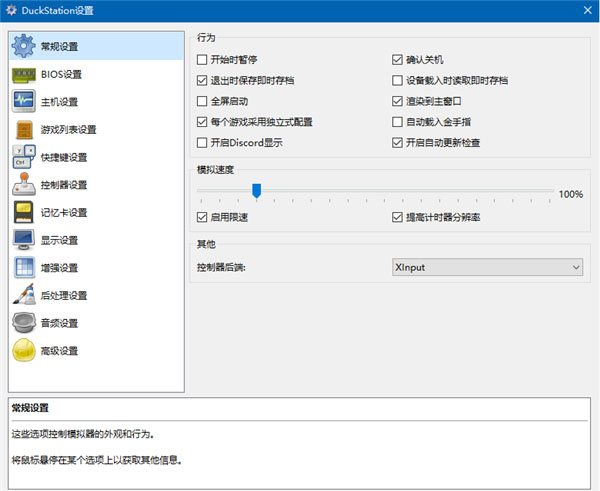Toggle the 全屏启动 checkbox
The image size is (600, 491).
coord(204,102)
